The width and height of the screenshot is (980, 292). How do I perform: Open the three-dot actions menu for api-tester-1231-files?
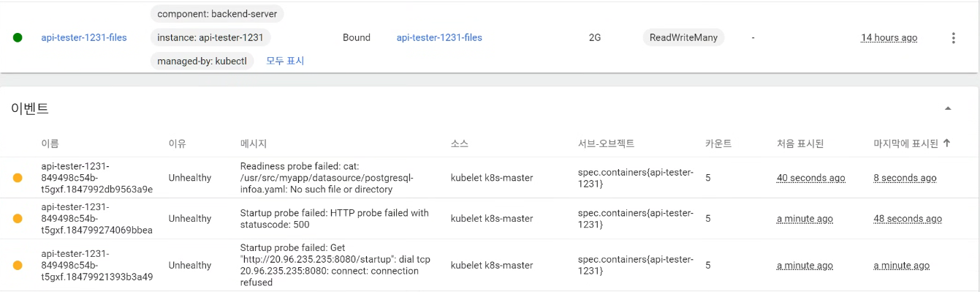(953, 38)
